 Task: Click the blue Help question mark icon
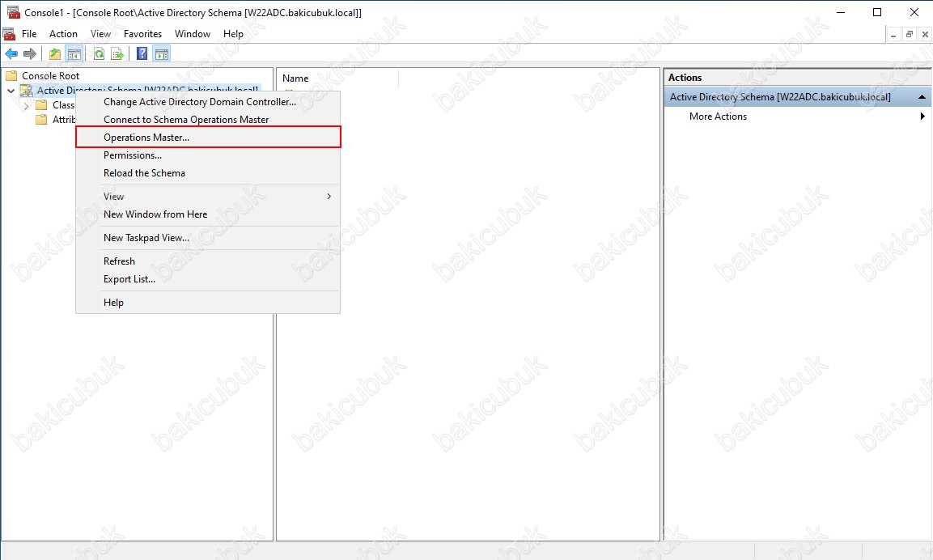142,53
